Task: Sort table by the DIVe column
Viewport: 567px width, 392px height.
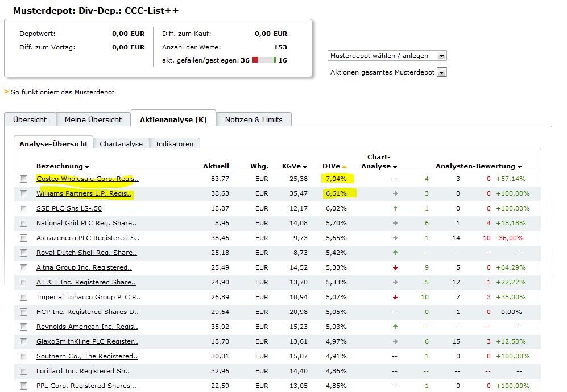Action: [x=334, y=166]
